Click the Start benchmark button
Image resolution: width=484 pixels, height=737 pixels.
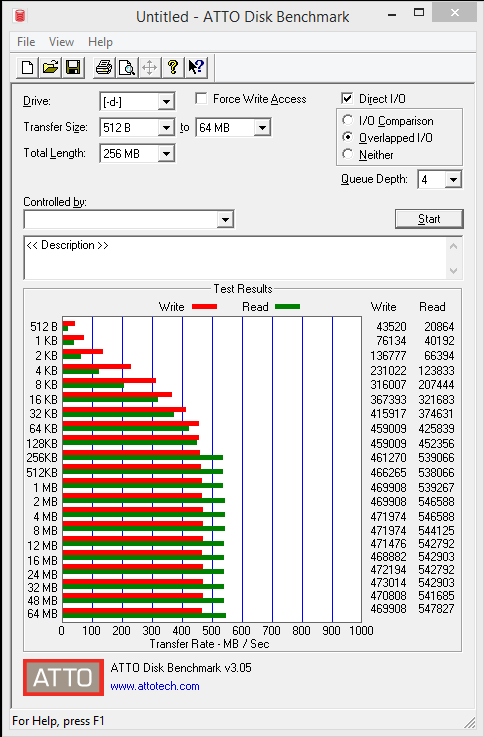(x=429, y=219)
